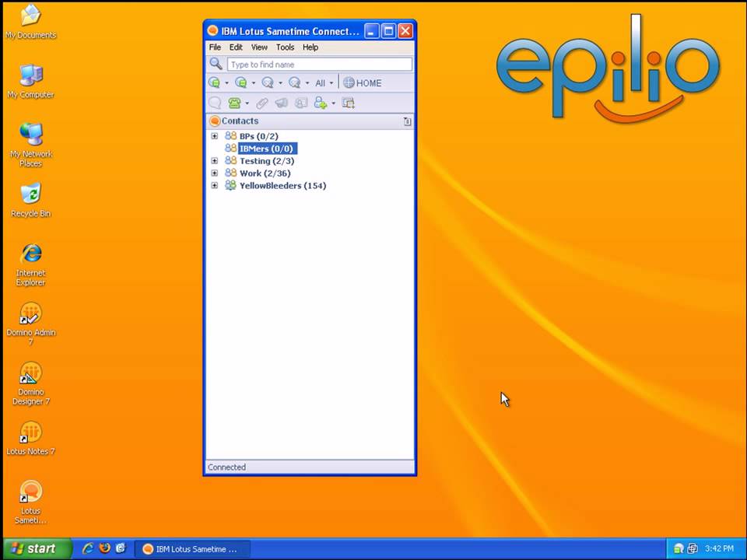This screenshot has height=560, width=747.
Task: Launch Firefox from quick launch
Action: (x=104, y=548)
